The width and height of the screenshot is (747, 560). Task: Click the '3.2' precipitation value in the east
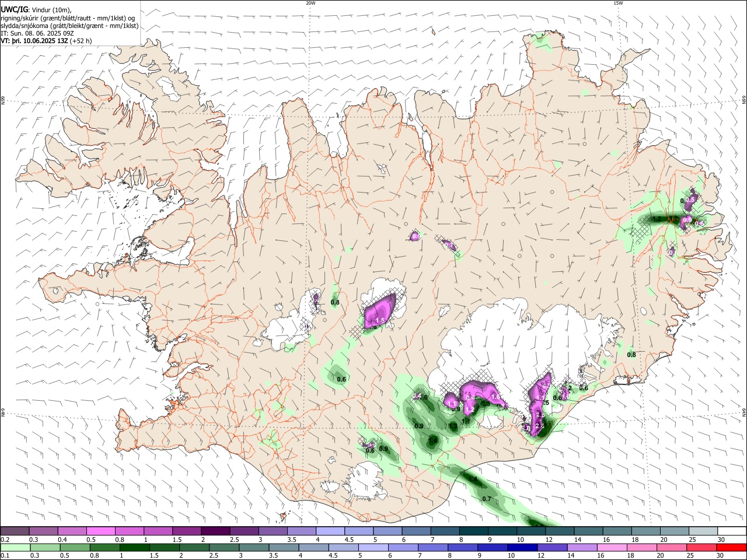point(656,219)
